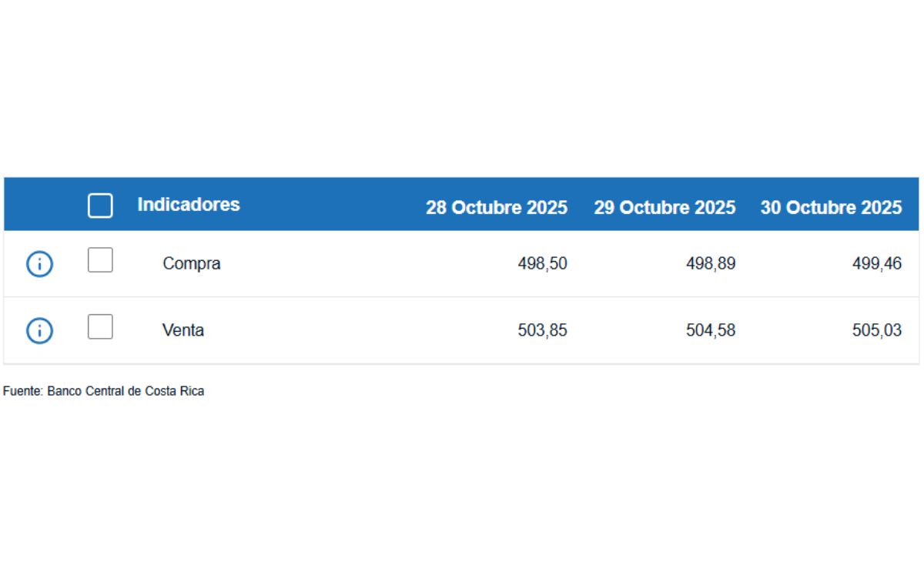Click the Indicadores column header
The height and width of the screenshot is (575, 924).
click(x=189, y=205)
